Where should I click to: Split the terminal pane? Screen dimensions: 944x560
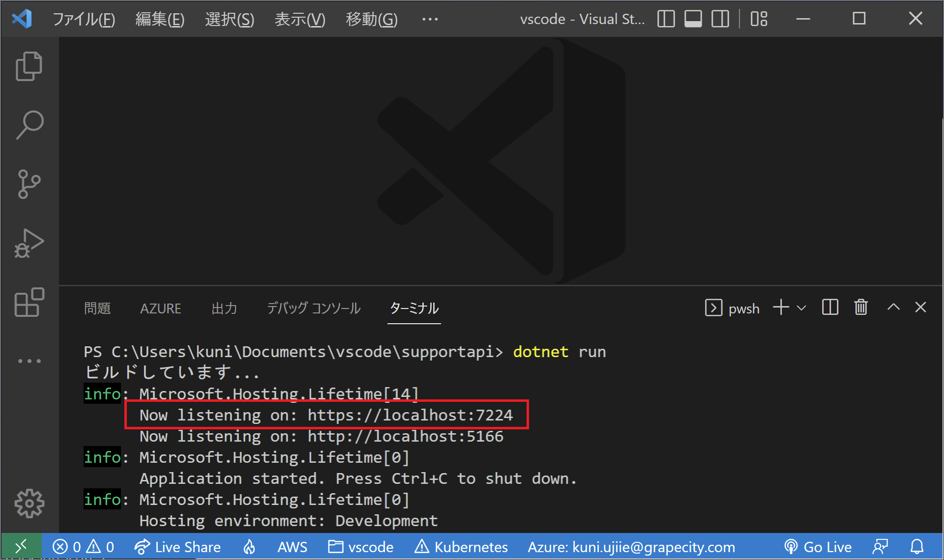click(830, 308)
